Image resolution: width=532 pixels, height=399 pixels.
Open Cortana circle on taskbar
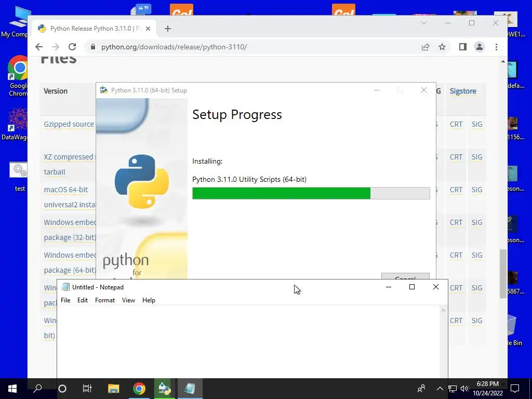pos(62,389)
